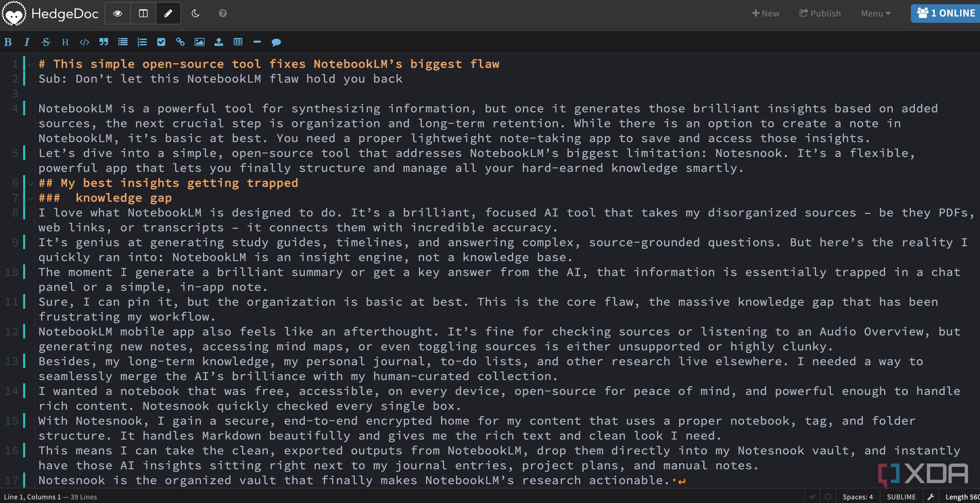Screen dimensions: 980x503
Task: Create a new note with New
Action: coord(765,14)
